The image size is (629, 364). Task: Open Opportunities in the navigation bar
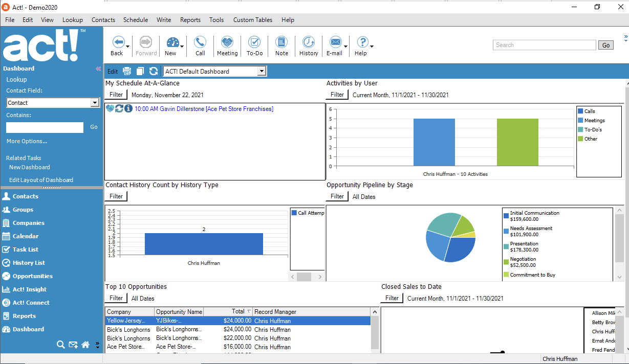(x=33, y=276)
